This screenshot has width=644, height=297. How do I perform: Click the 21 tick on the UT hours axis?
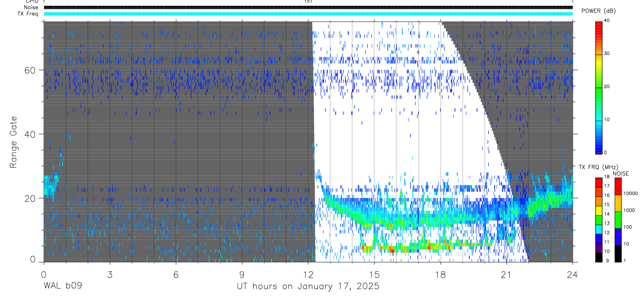[507, 274]
